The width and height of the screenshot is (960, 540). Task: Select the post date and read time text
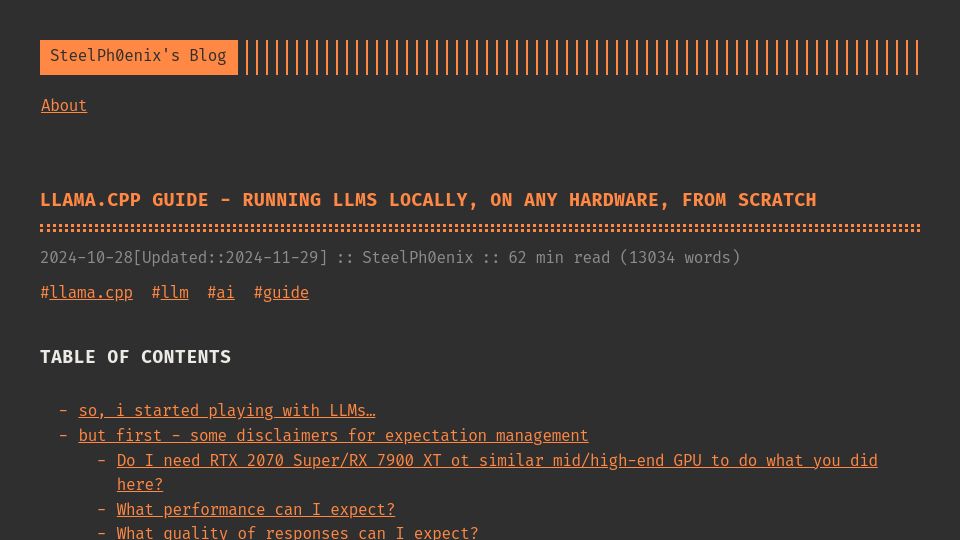[390, 257]
